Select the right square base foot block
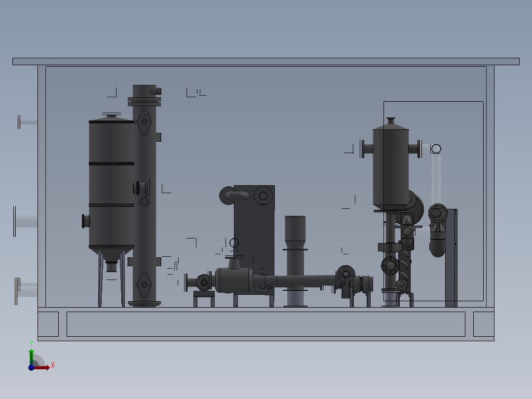 (x=484, y=324)
